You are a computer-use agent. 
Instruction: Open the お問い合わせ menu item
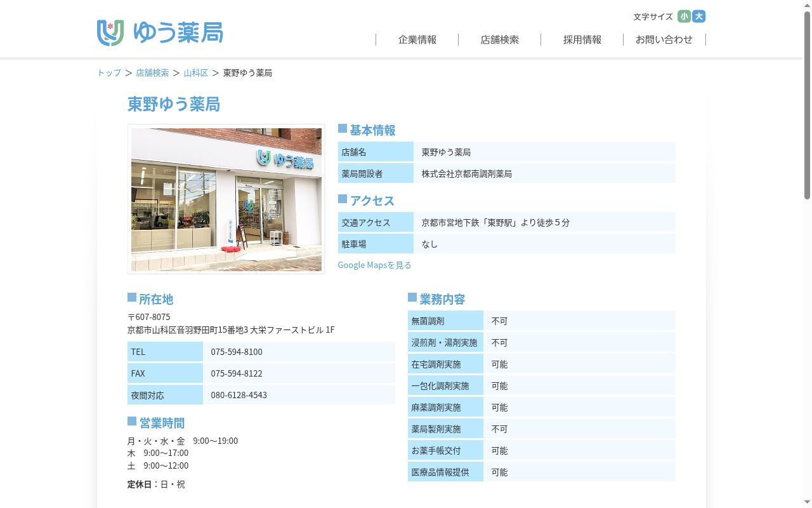664,39
